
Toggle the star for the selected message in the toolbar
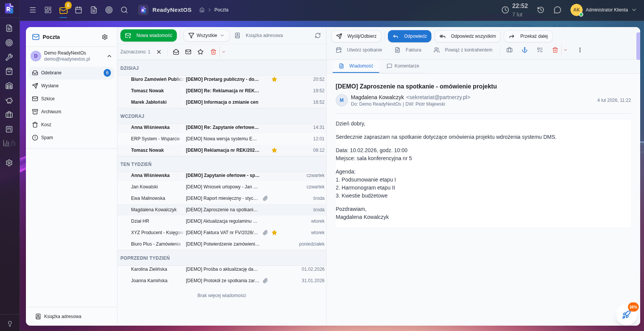(x=200, y=52)
